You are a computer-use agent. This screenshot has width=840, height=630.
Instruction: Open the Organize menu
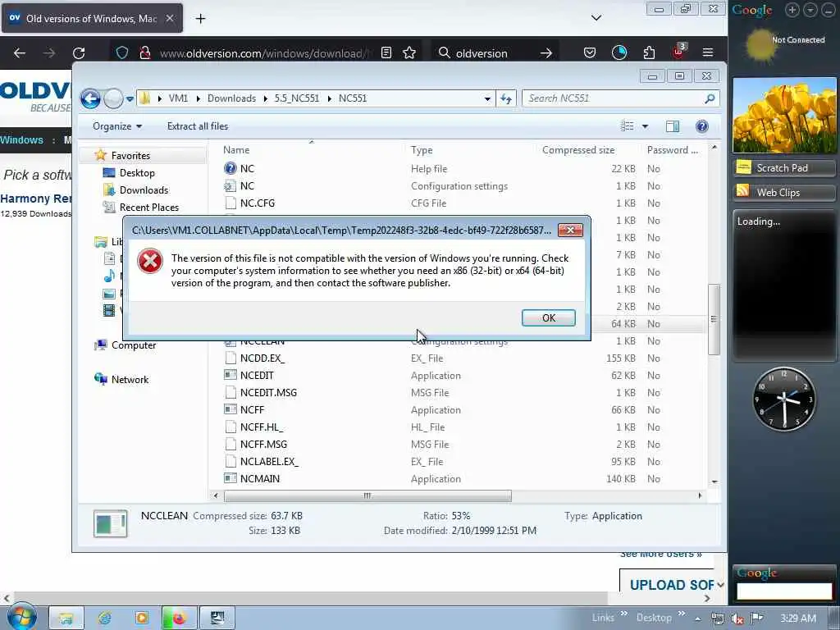pyautogui.click(x=116, y=126)
